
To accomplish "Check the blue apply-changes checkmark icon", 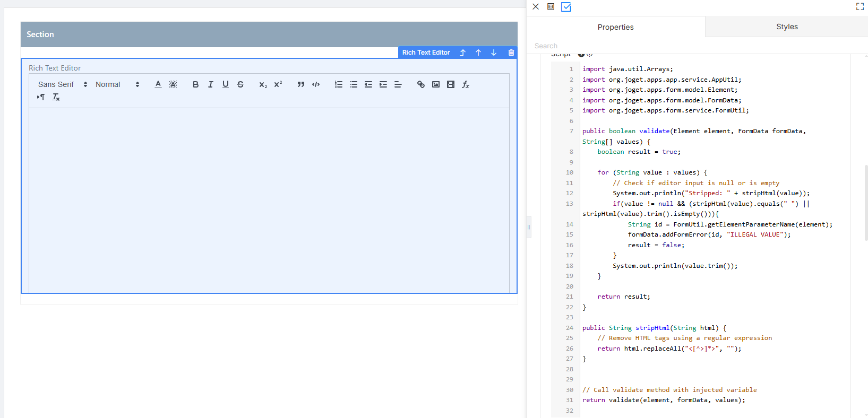I will tap(566, 7).
